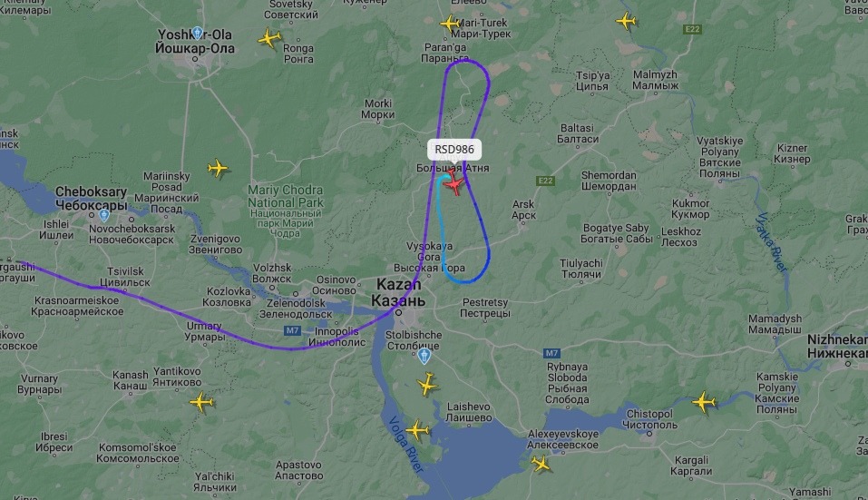
Task: Click the Cheboksary airport pin marker
Action: [x=104, y=215]
